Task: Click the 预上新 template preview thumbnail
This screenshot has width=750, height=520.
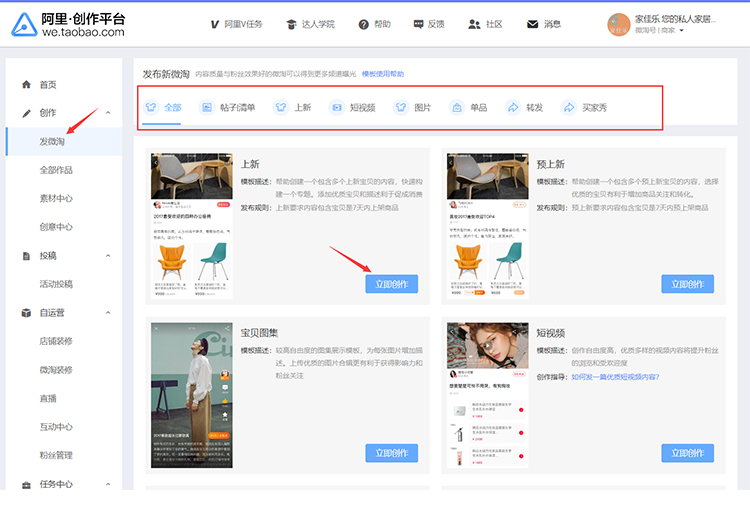Action: [x=488, y=226]
